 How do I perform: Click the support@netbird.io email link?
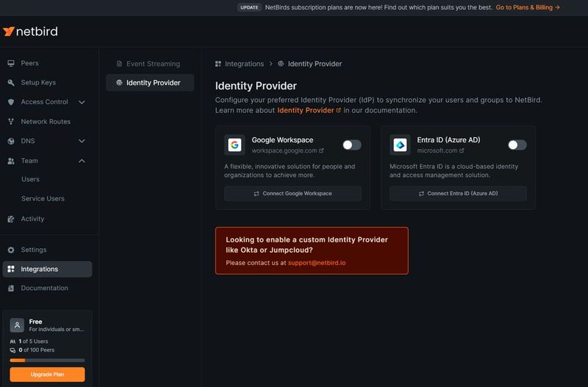pyautogui.click(x=317, y=263)
